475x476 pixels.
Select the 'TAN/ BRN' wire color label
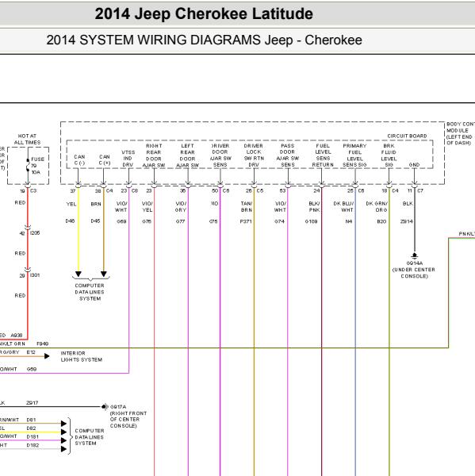[x=247, y=206]
